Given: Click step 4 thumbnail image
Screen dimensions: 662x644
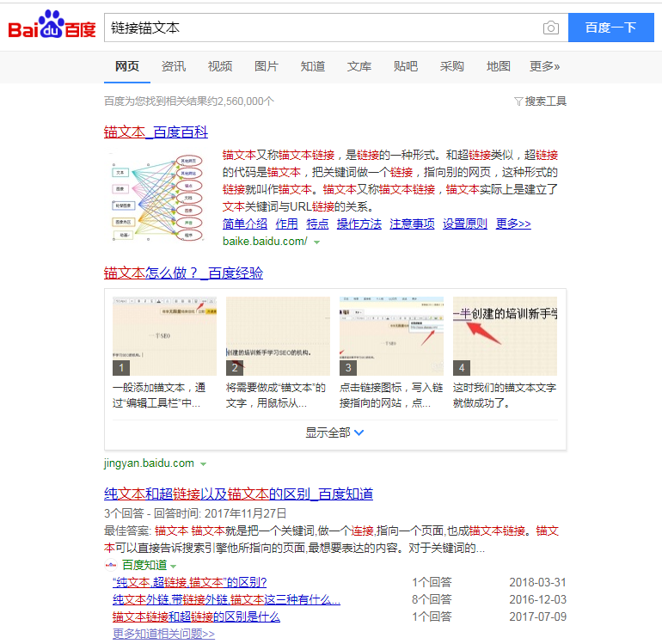Looking at the screenshot, I should pos(505,336).
